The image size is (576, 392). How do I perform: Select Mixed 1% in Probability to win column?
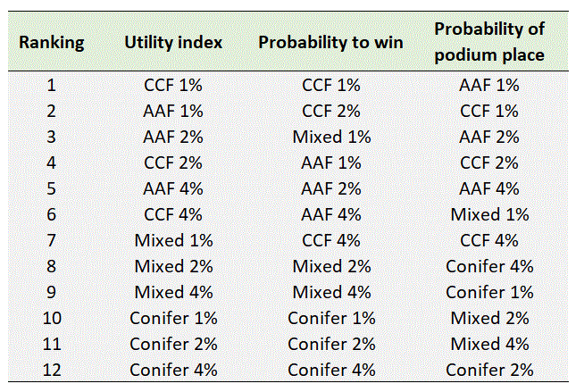pos(331,138)
